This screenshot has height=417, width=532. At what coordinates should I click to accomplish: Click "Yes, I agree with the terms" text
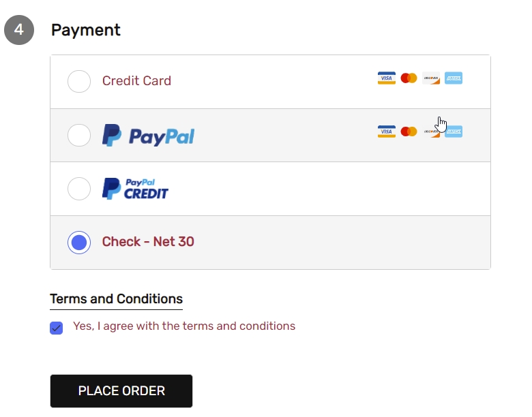click(184, 326)
